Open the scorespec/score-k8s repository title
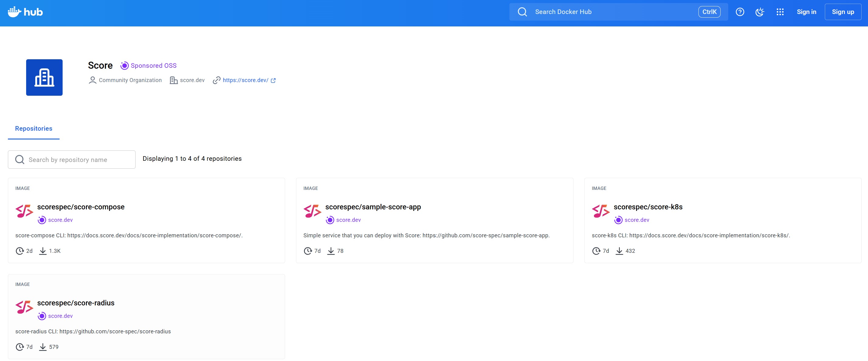Screen dimensions: 868x361 648,207
